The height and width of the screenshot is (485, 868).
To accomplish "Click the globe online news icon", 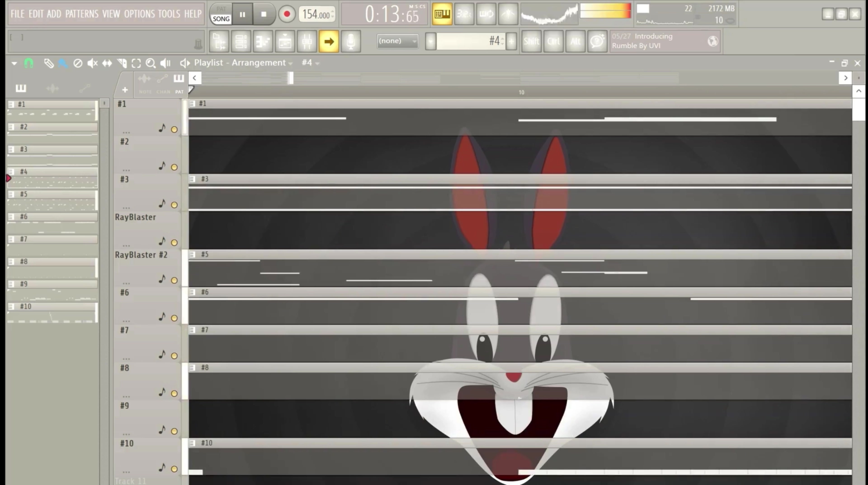I will point(713,41).
